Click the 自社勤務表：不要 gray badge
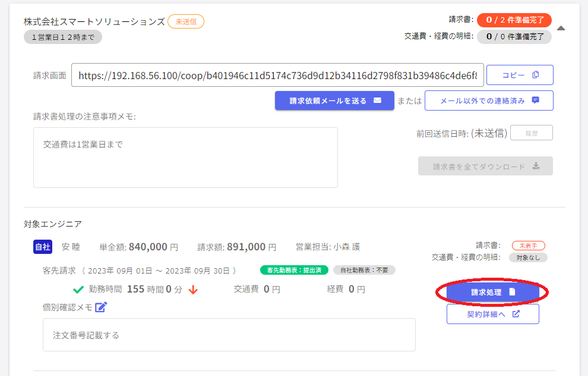 click(364, 270)
